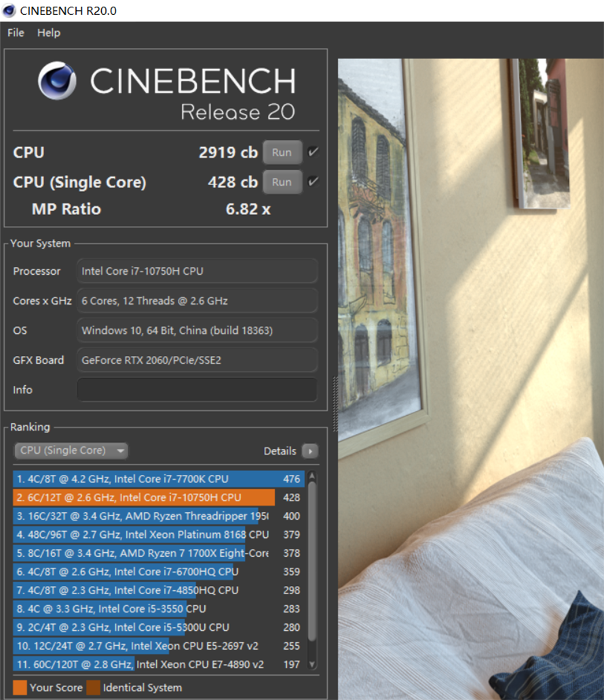604x700 pixels.
Task: Click the brown Identical System color swatch
Action: (x=93, y=687)
